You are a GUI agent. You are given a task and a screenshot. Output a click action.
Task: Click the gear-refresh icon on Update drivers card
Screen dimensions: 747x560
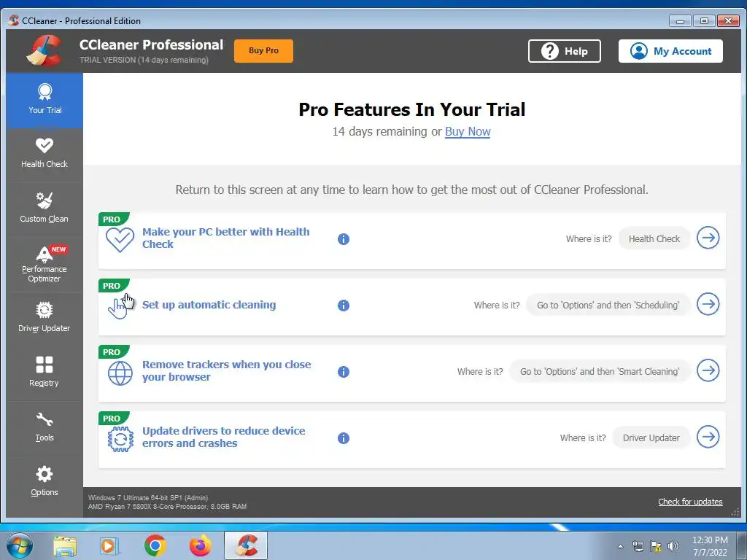[x=120, y=439]
